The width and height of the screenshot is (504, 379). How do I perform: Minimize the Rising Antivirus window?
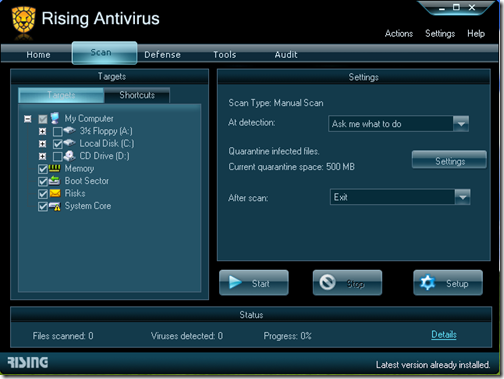(442, 8)
